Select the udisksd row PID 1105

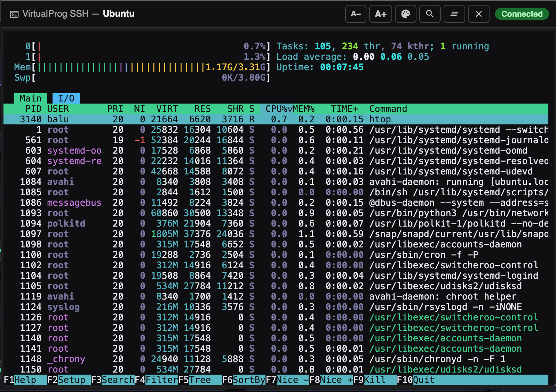[x=276, y=286]
